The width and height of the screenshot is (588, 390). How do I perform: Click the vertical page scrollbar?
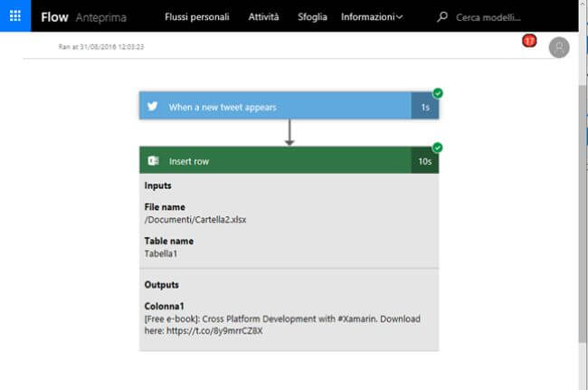pyautogui.click(x=583, y=214)
